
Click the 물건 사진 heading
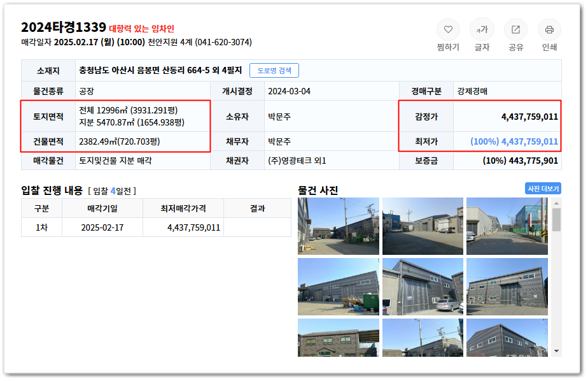tap(318, 190)
